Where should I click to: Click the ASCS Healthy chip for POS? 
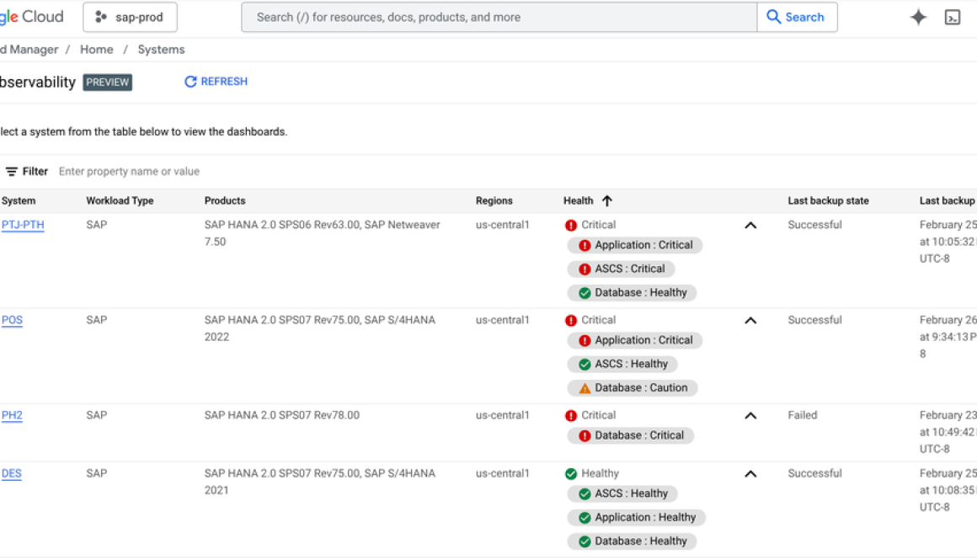pos(622,364)
